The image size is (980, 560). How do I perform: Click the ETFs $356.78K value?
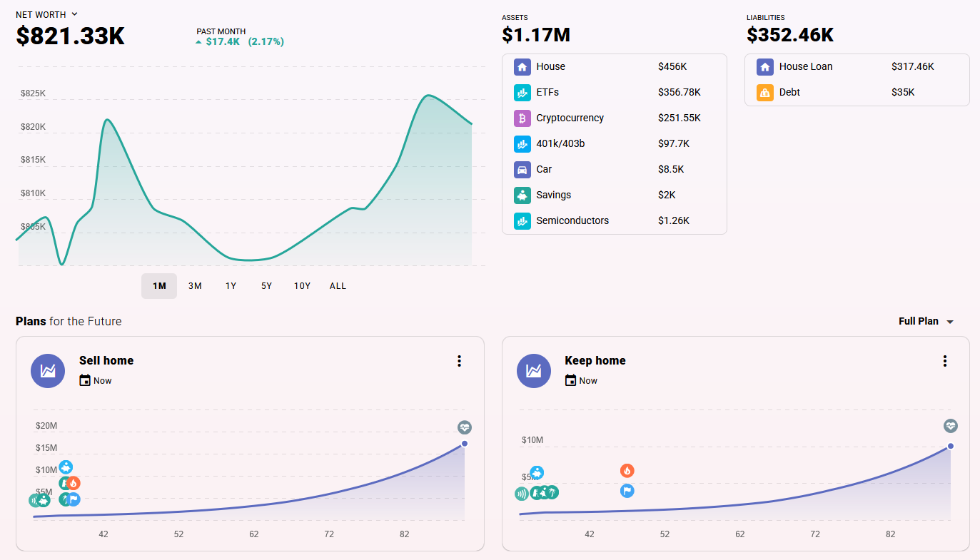pyautogui.click(x=680, y=93)
